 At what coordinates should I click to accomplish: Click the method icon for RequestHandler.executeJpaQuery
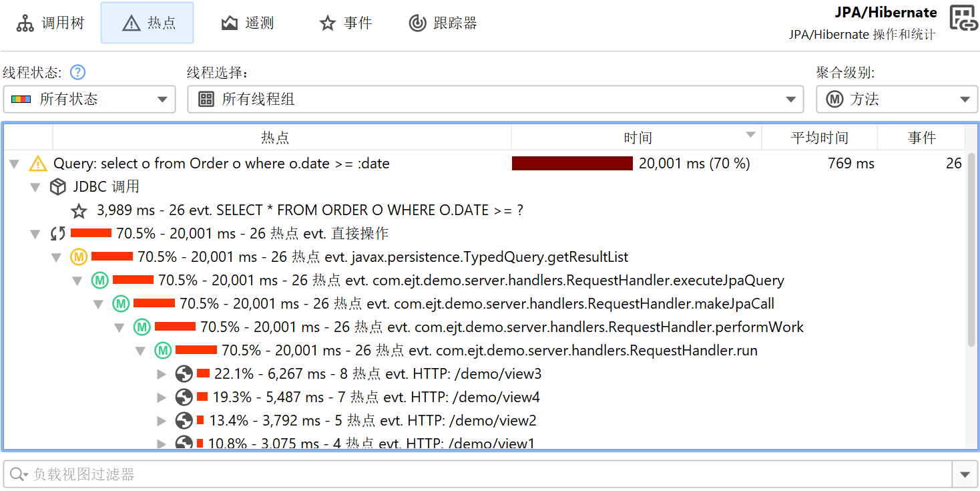[x=100, y=281]
